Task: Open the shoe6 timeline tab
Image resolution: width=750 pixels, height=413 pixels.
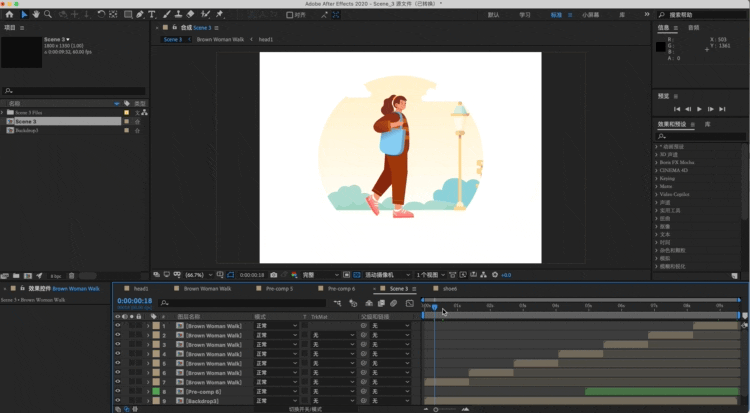Action: pos(449,288)
